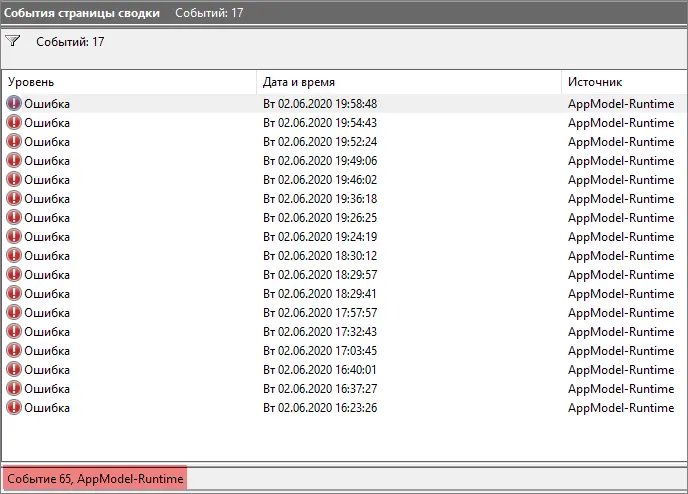
Task: Click error icon for the 19:54:43 event
Action: coord(14,122)
